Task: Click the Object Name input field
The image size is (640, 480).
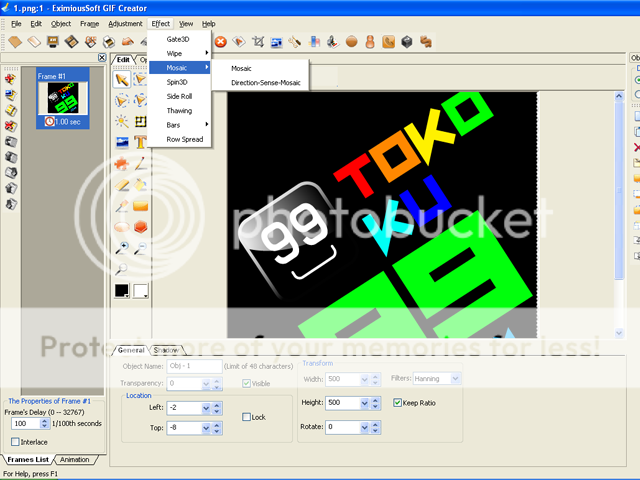Action: pos(194,366)
